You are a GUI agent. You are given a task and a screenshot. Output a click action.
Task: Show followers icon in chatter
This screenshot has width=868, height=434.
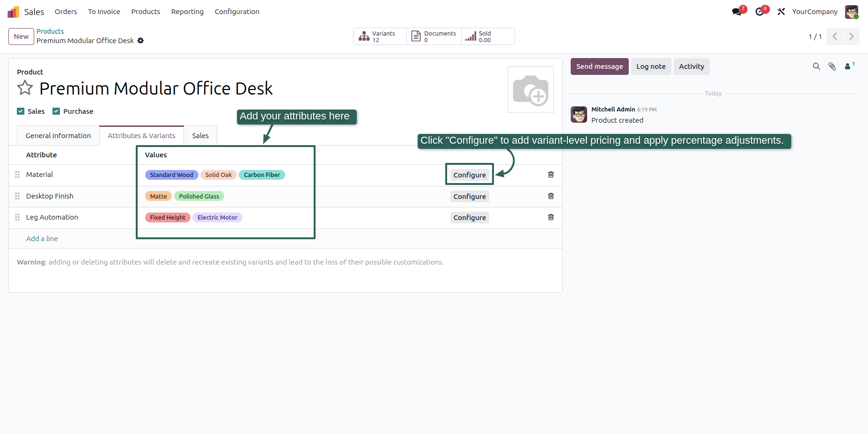coord(849,66)
